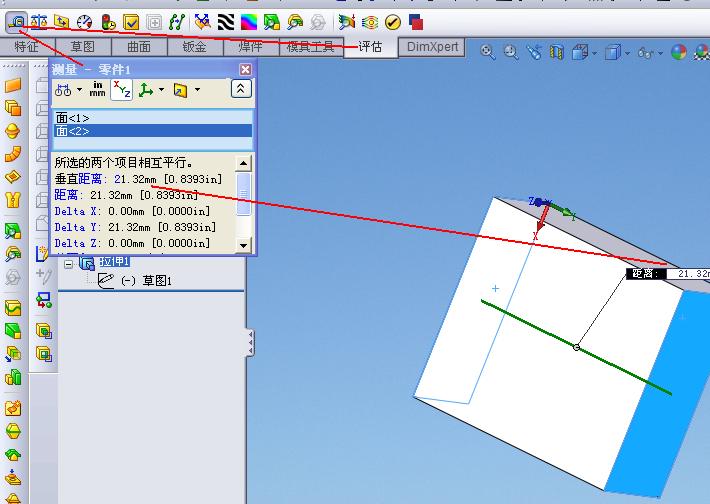Click the feature panel collapse handle

coord(250,342)
